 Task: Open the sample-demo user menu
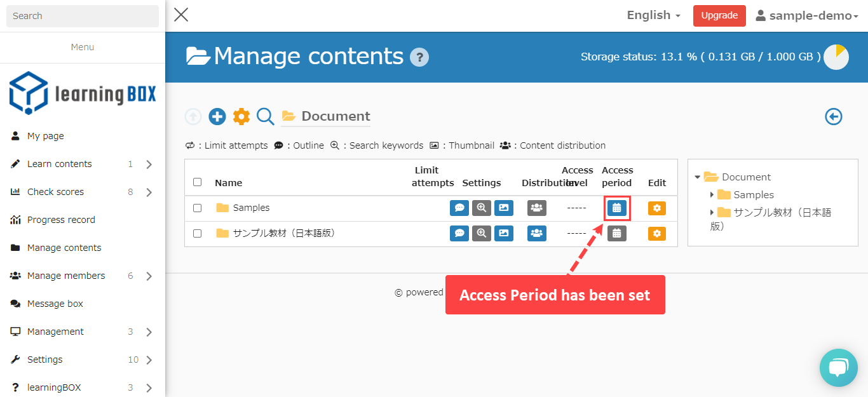807,16
